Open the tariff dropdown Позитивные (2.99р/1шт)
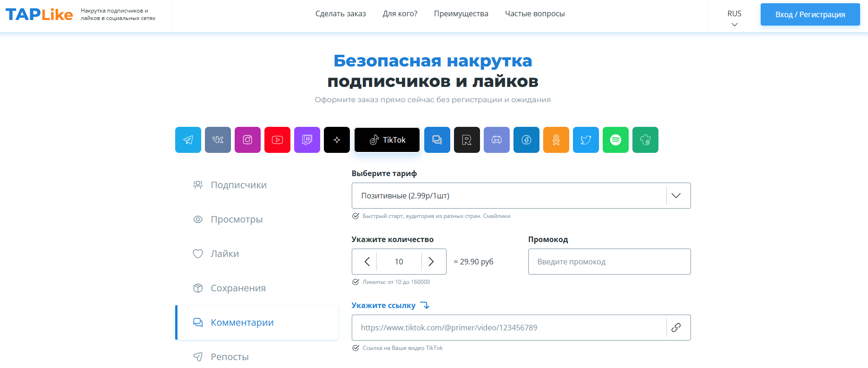Image resolution: width=868 pixels, height=368 pixels. [521, 196]
